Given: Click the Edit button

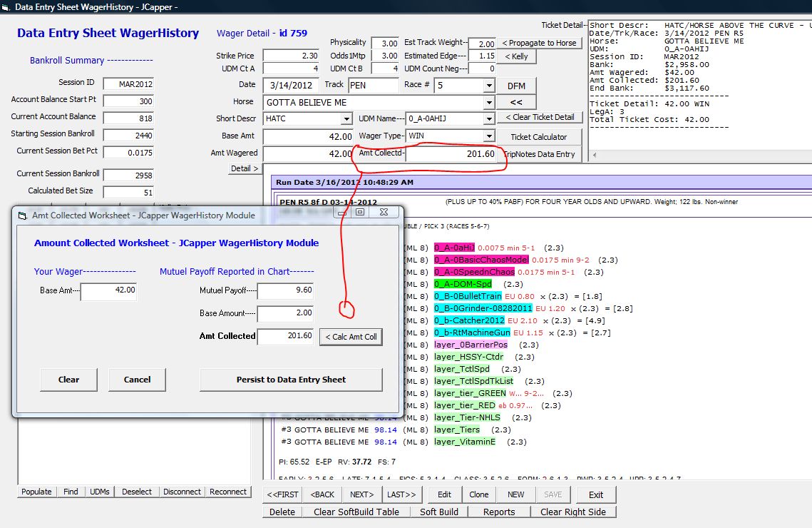Looking at the screenshot, I should click(444, 495).
